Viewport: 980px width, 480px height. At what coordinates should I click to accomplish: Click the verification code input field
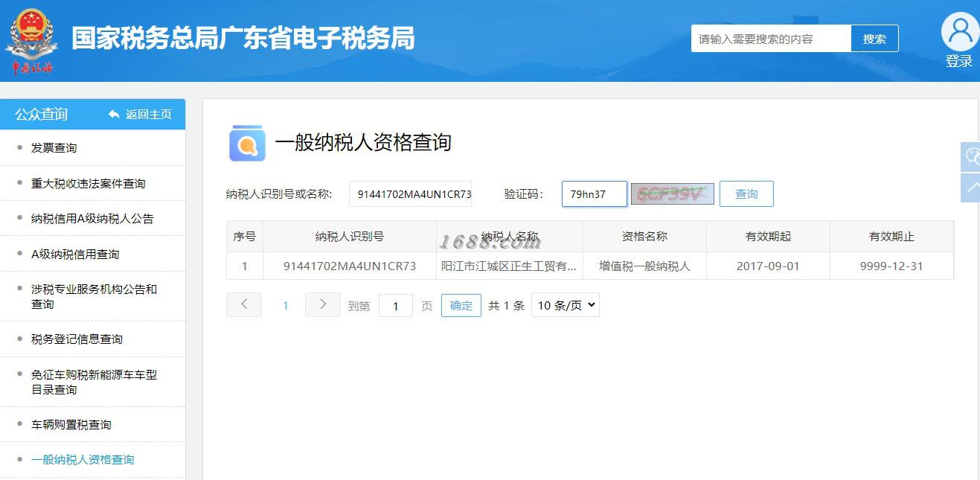click(x=594, y=194)
